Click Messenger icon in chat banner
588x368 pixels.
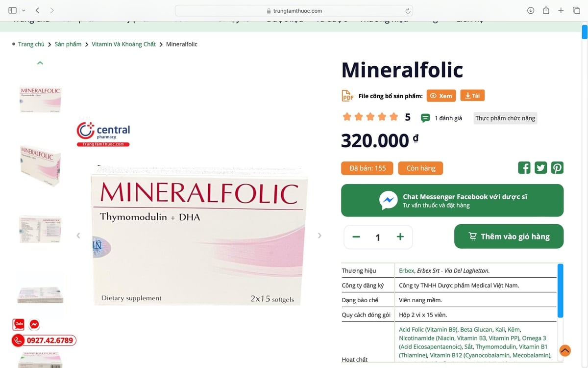coord(388,200)
